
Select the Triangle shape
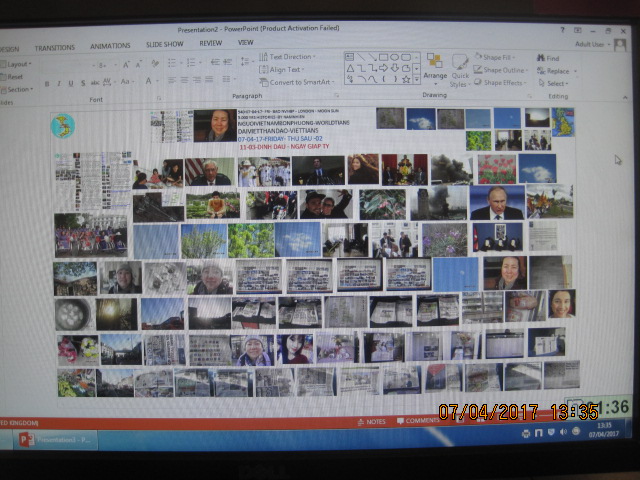coord(350,68)
